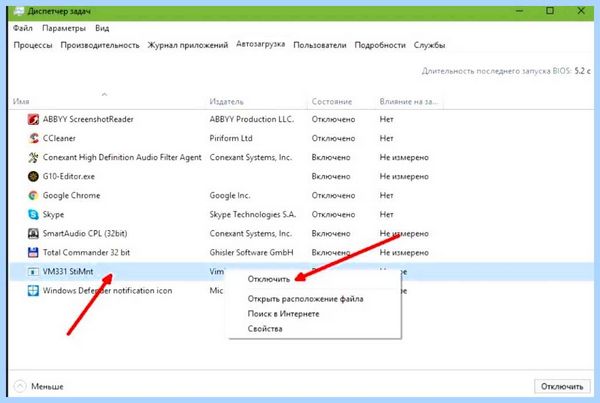Open the Вид menu
The image size is (600, 403).
click(x=102, y=28)
